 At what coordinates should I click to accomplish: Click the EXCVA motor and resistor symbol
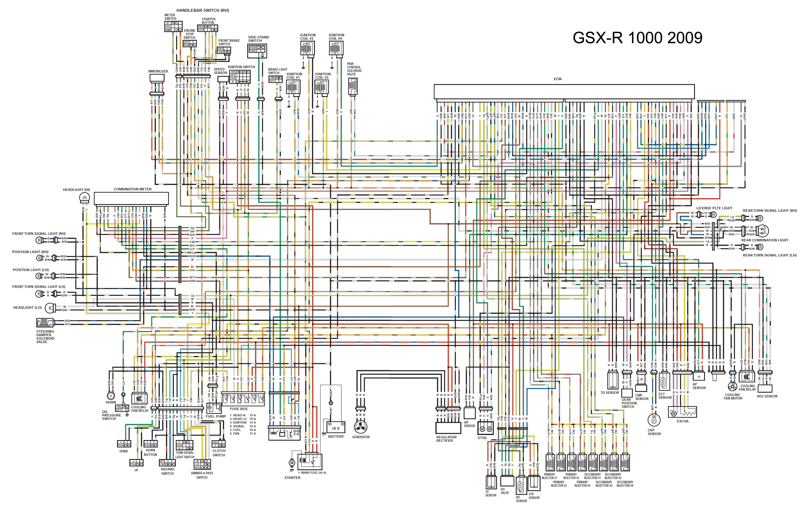point(682,412)
